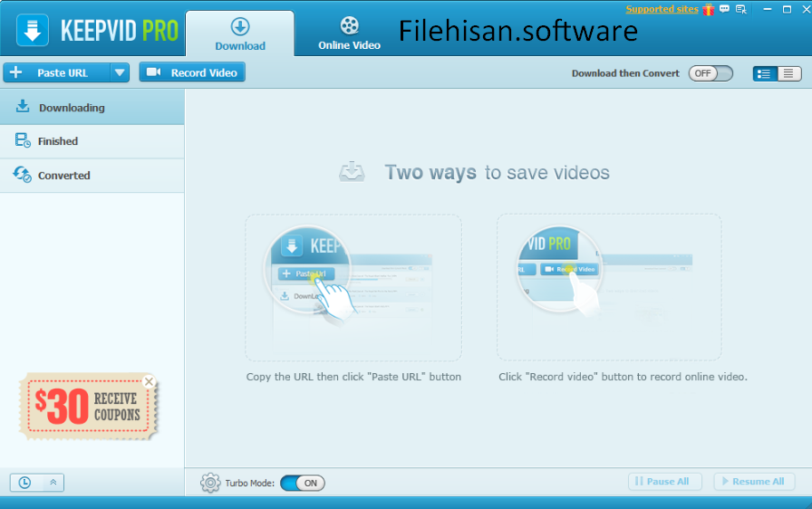Turn off the Turbo Mode switch

303,483
